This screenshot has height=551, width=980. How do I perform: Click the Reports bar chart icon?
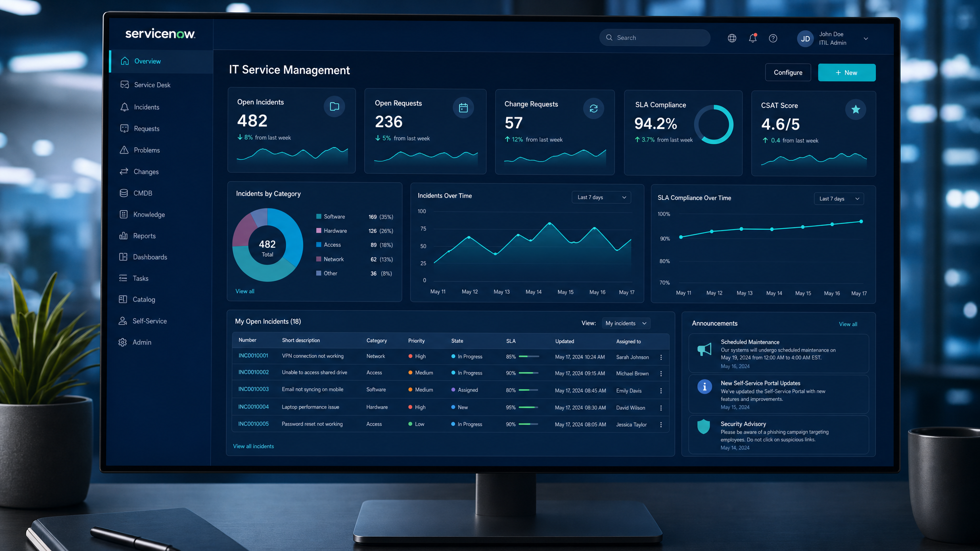123,236
